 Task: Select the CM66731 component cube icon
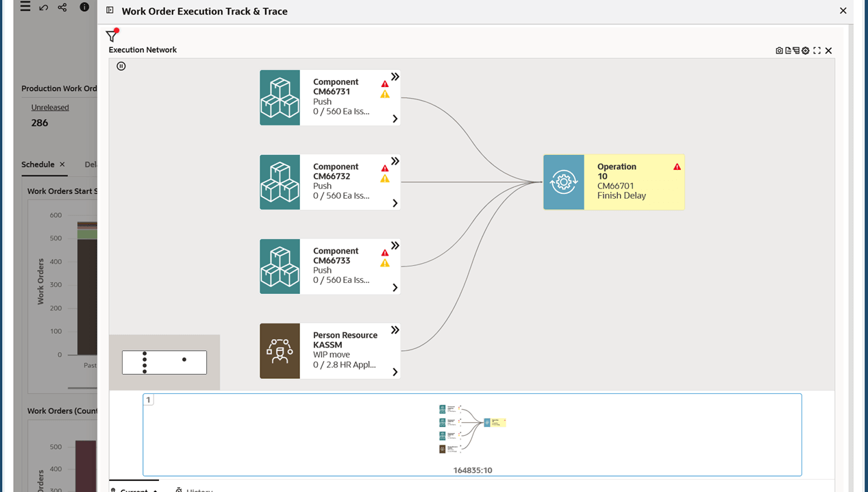(280, 97)
